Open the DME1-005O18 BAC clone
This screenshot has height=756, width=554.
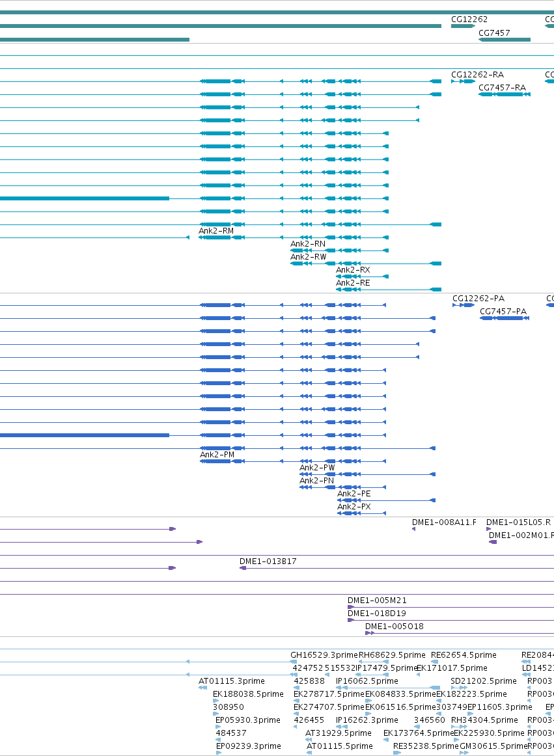click(x=460, y=633)
